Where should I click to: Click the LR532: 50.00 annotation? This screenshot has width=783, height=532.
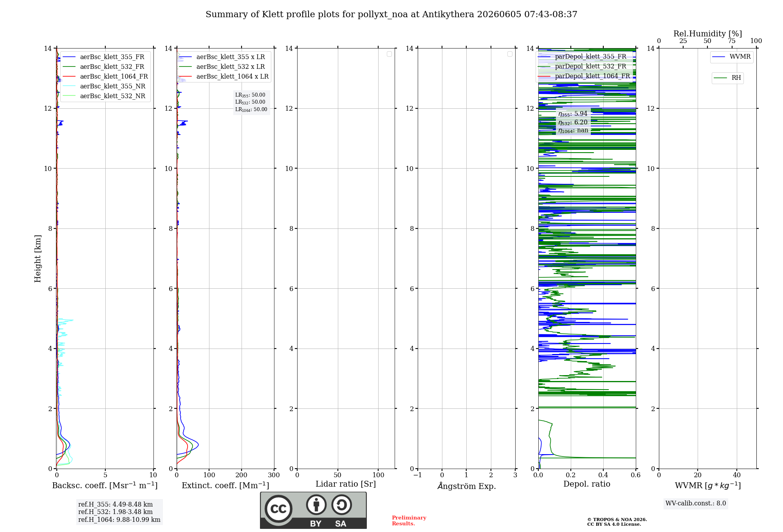tap(250, 102)
